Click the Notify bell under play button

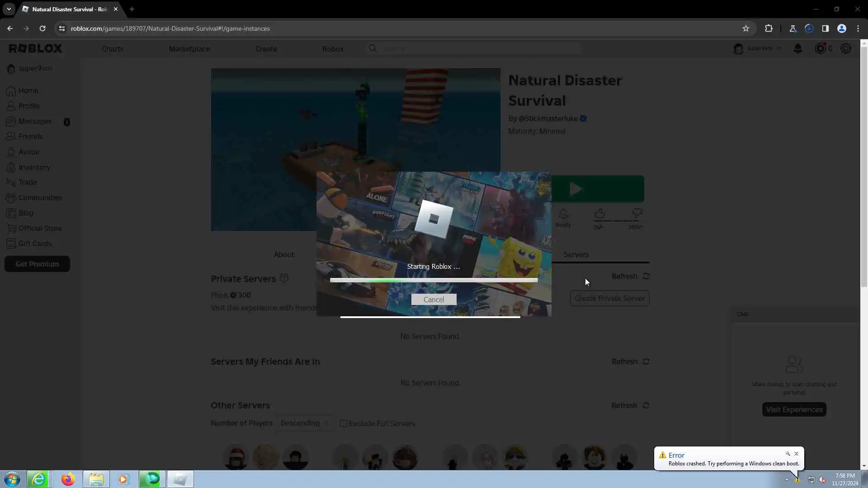point(563,214)
